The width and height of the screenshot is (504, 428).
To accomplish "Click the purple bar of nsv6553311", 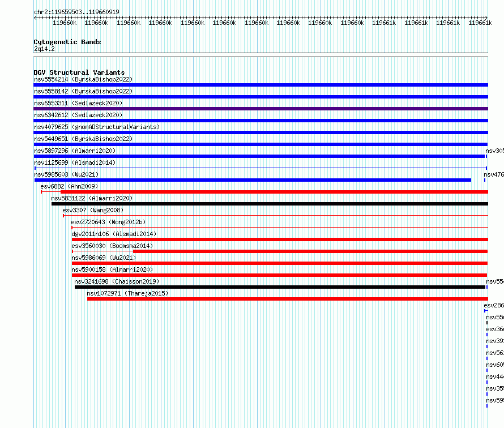I will pos(260,109).
